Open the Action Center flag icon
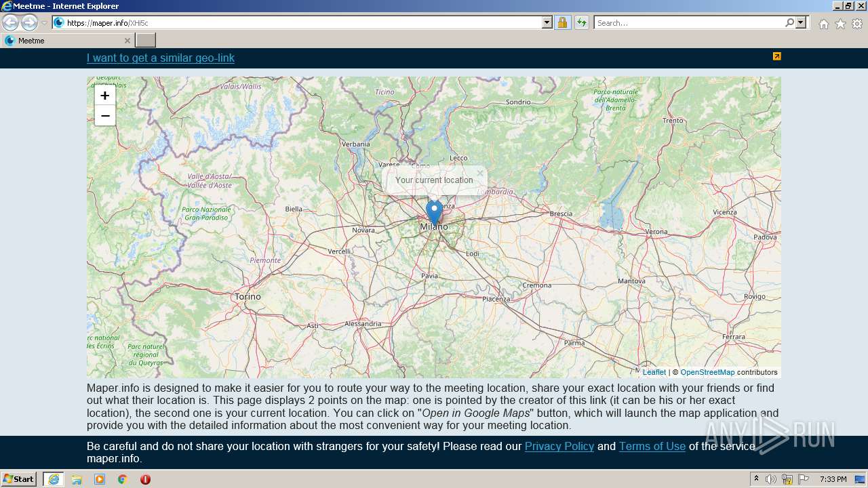This screenshot has width=868, height=488. pos(804,479)
